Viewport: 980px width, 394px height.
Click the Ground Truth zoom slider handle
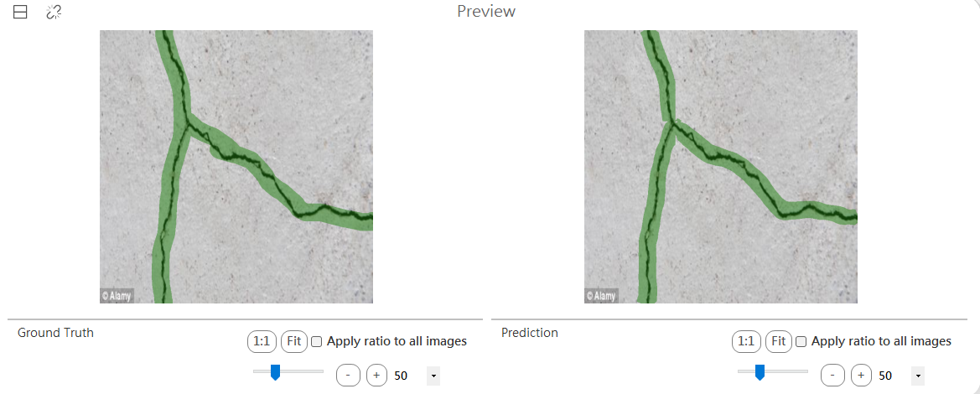(x=275, y=373)
